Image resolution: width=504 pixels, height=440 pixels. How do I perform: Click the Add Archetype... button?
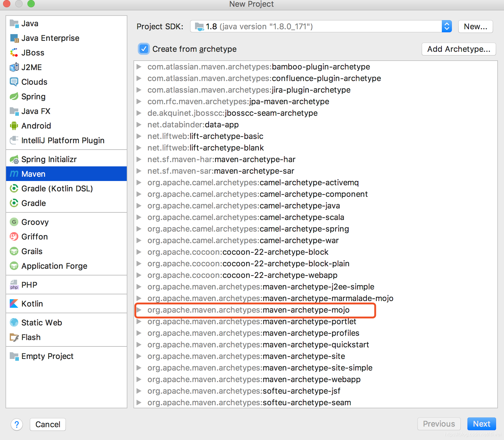click(x=459, y=49)
